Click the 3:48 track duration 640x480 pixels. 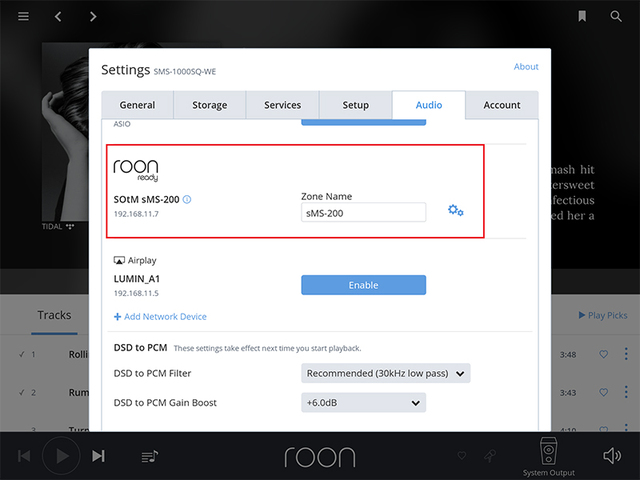568,355
